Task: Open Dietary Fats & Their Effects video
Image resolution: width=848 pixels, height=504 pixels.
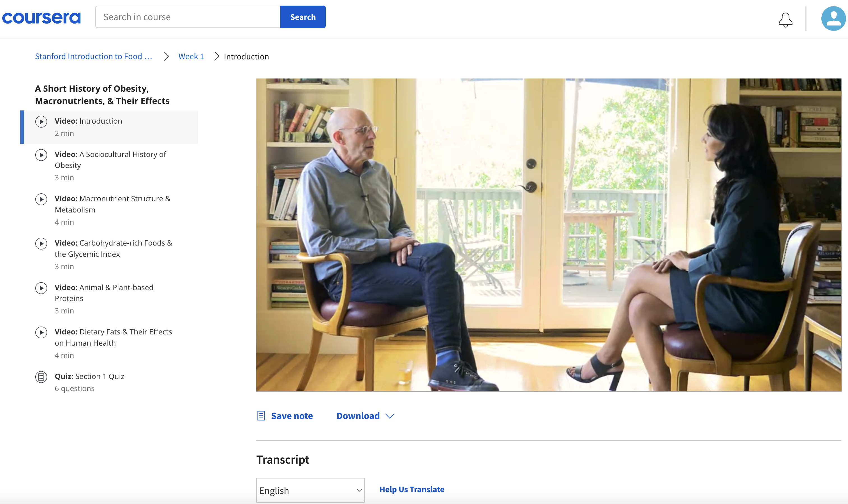Action: [x=114, y=337]
